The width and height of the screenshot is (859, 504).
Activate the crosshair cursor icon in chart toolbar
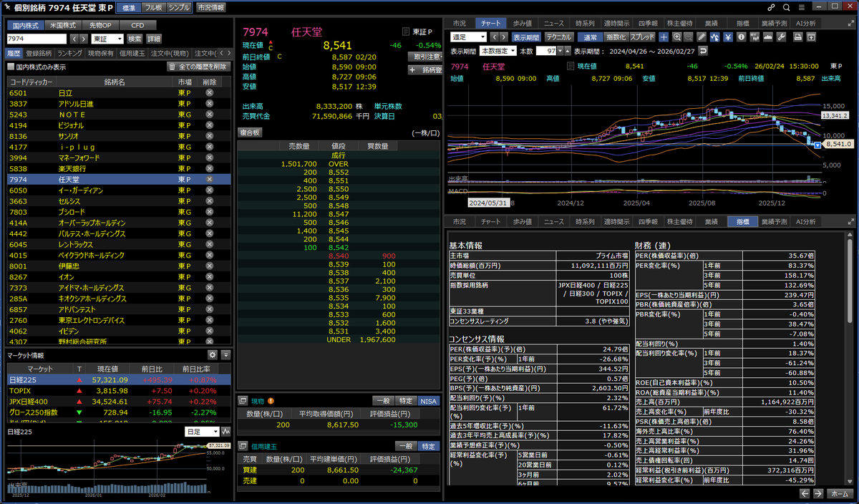click(664, 37)
